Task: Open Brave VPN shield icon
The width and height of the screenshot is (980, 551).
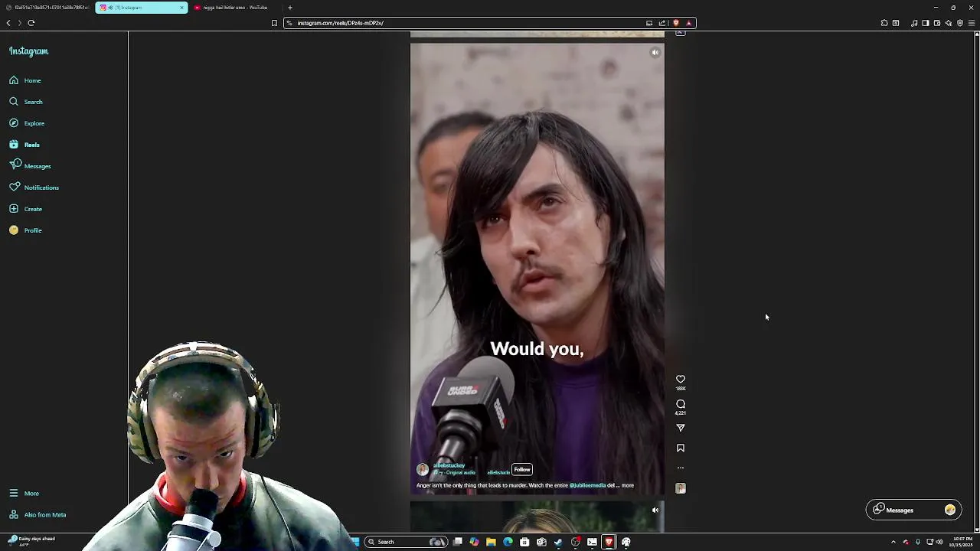Action: point(960,23)
